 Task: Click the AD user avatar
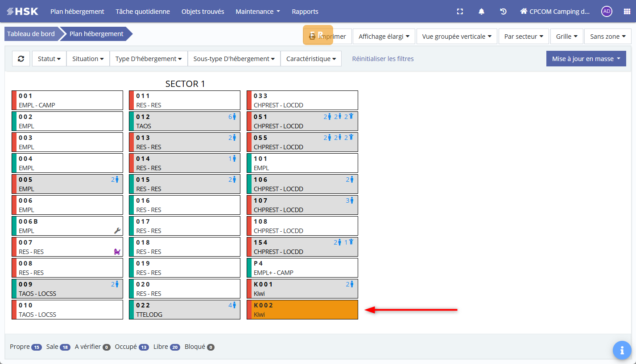(x=606, y=12)
